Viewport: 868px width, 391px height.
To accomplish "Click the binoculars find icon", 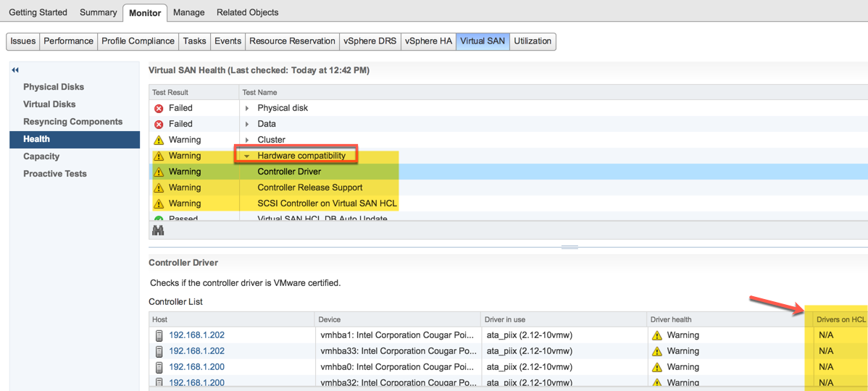I will coord(158,230).
